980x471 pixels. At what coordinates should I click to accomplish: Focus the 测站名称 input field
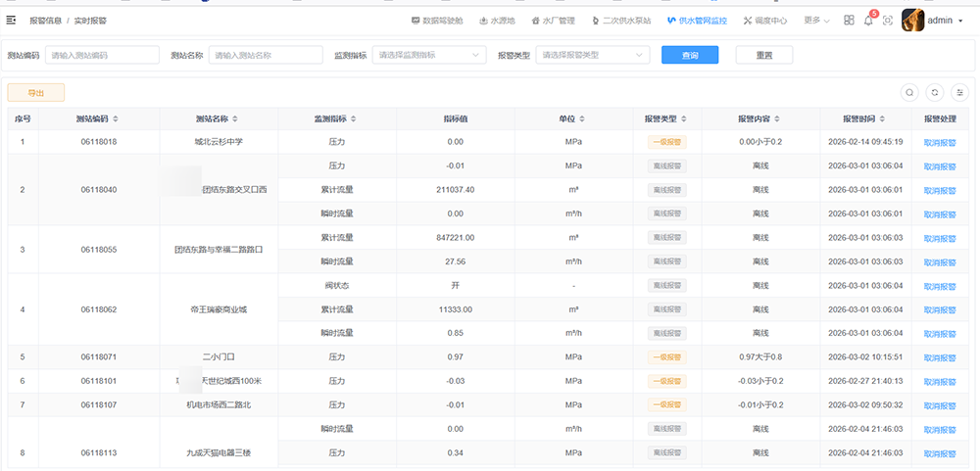[x=266, y=56]
